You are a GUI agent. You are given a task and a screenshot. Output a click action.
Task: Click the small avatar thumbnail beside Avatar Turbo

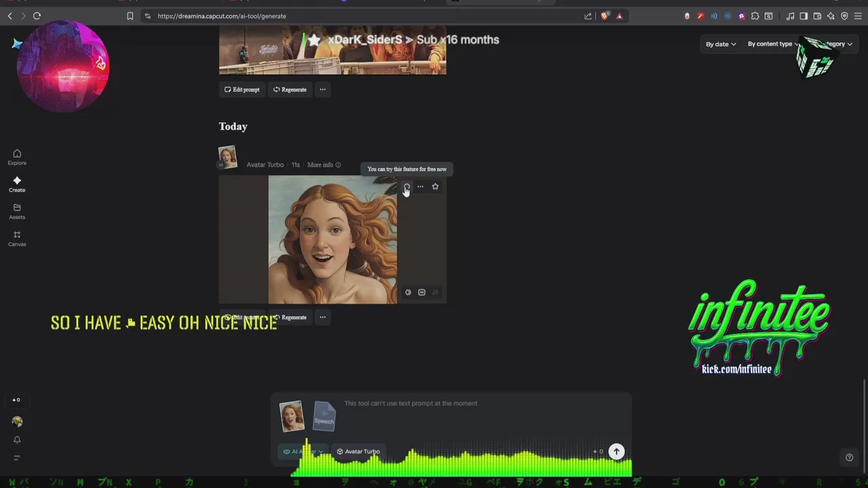(227, 157)
